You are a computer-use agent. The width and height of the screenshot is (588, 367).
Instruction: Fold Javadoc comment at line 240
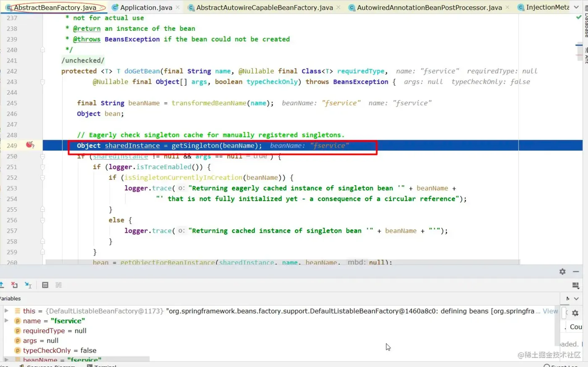pos(42,50)
